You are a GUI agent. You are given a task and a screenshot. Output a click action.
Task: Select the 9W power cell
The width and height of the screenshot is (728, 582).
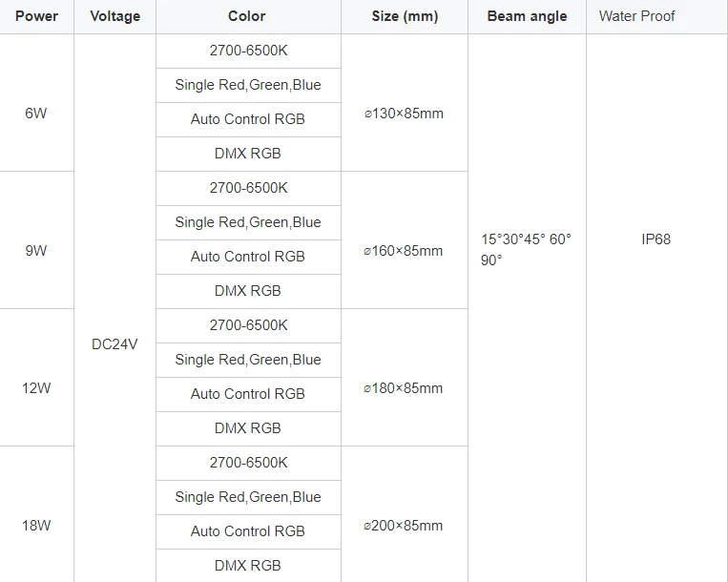pos(36,251)
